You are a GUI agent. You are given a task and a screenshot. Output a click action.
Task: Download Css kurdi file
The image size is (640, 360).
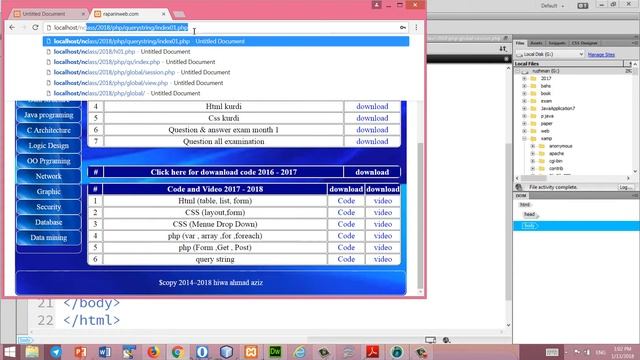pyautogui.click(x=372, y=118)
